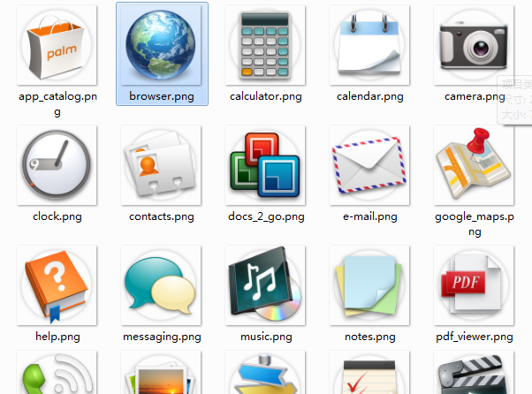Screen dimensions: 532x394
Task: Click the browser.png globe icon
Action: point(161,45)
